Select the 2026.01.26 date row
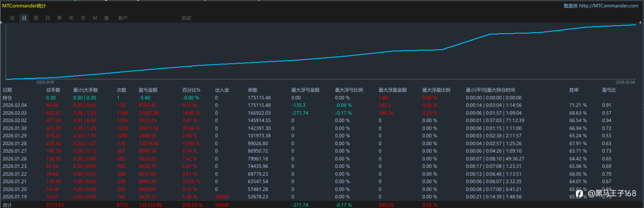The width and height of the screenshot is (644, 208). click(x=322, y=159)
